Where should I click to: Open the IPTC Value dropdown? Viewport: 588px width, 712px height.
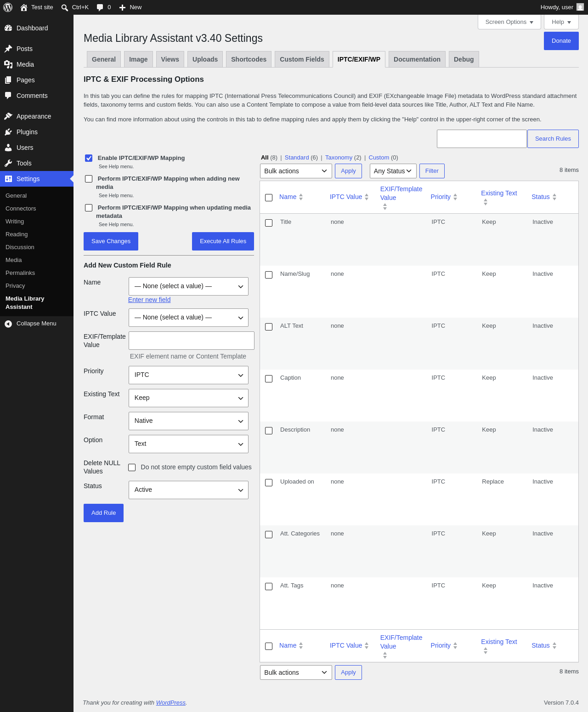[188, 318]
